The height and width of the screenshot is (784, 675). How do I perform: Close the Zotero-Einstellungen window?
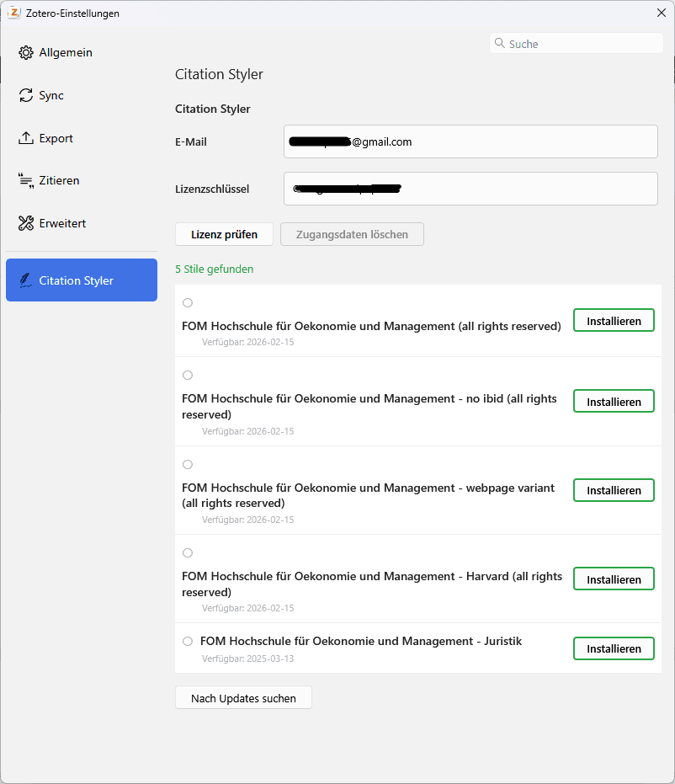(x=661, y=13)
